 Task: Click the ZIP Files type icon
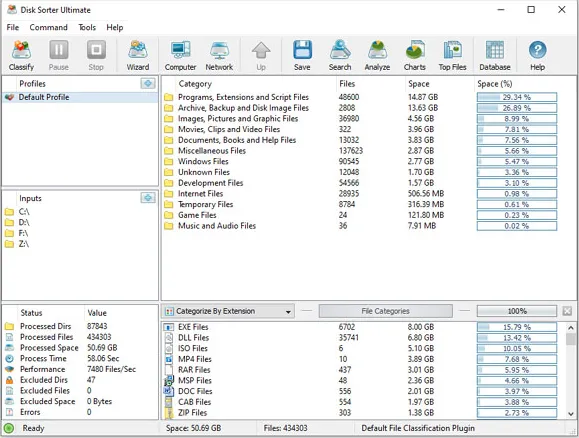point(169,413)
